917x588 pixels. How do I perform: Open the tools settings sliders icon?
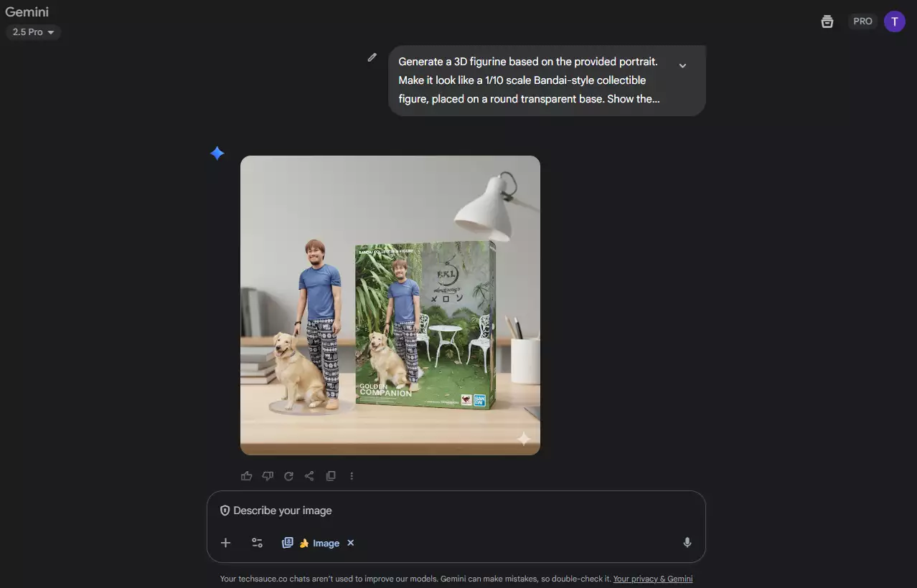[257, 543]
